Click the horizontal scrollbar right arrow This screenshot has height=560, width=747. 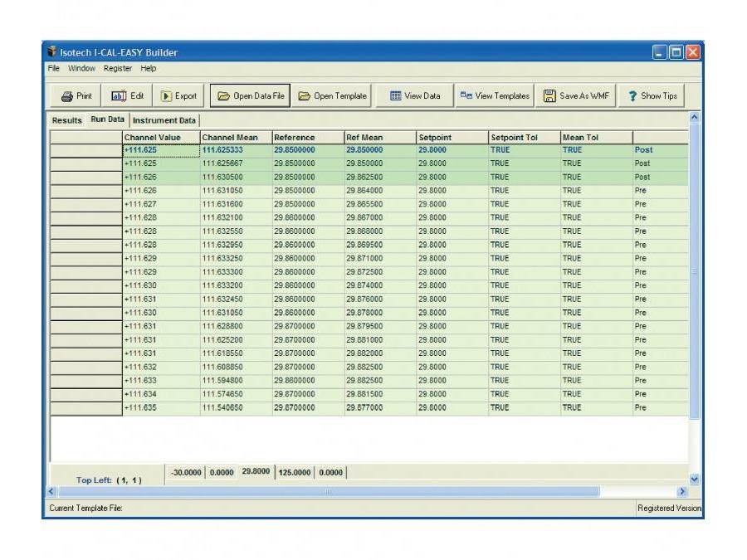tap(681, 491)
